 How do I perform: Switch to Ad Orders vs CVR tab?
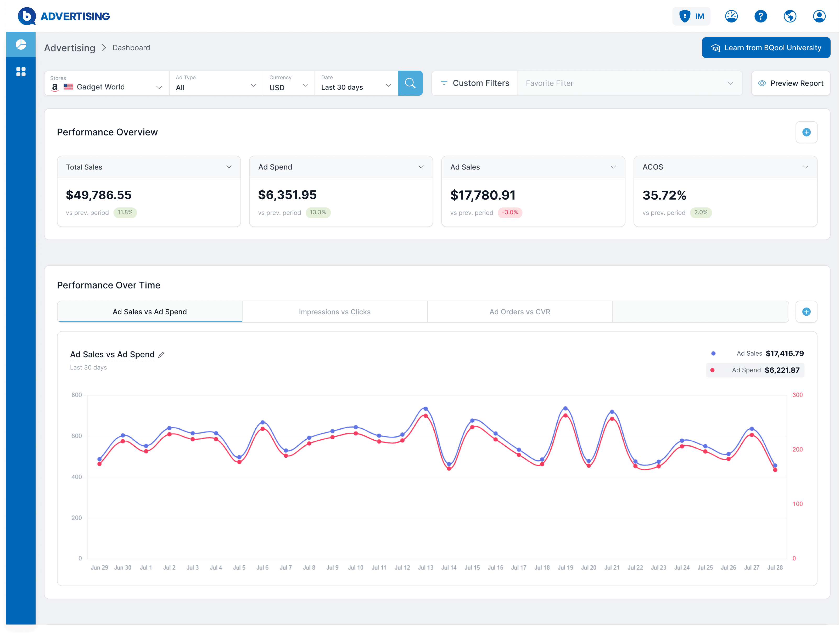[519, 311]
